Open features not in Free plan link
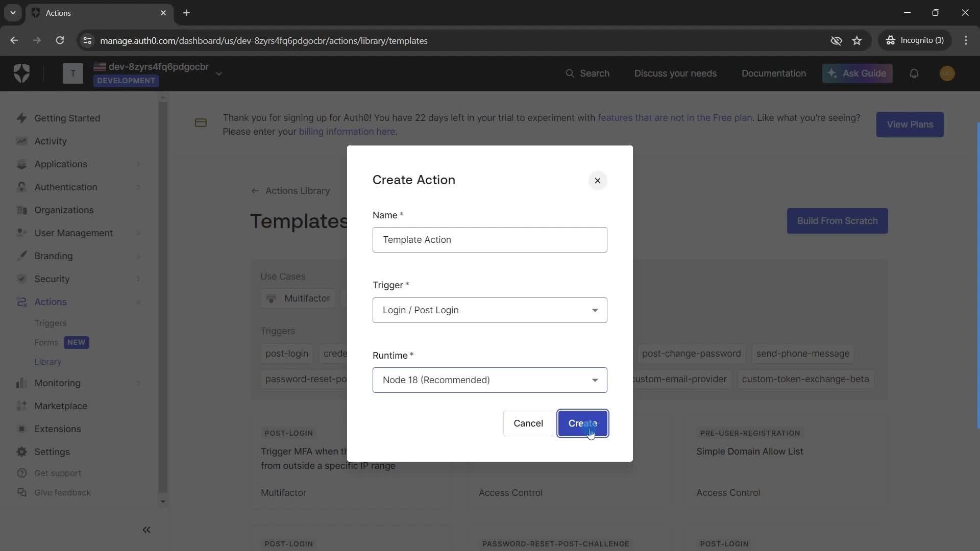 [675, 118]
